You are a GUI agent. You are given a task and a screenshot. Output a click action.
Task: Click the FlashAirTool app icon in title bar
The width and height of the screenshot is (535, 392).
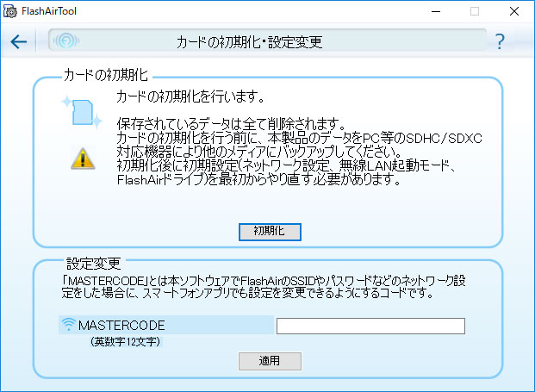point(10,11)
